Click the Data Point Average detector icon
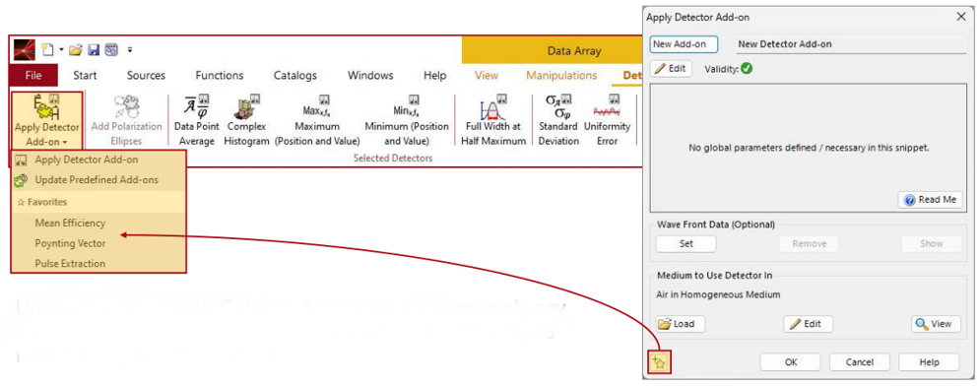Image resolution: width=980 pixels, height=386 pixels. (196, 121)
